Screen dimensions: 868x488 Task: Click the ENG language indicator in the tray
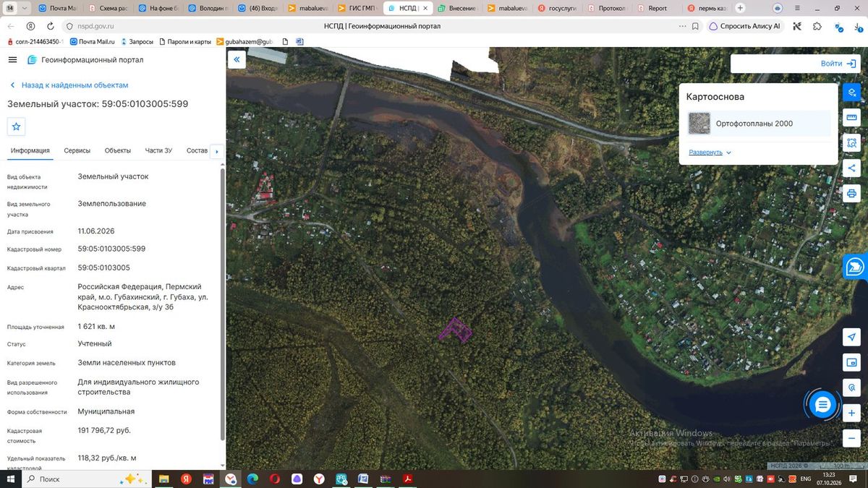(804, 479)
